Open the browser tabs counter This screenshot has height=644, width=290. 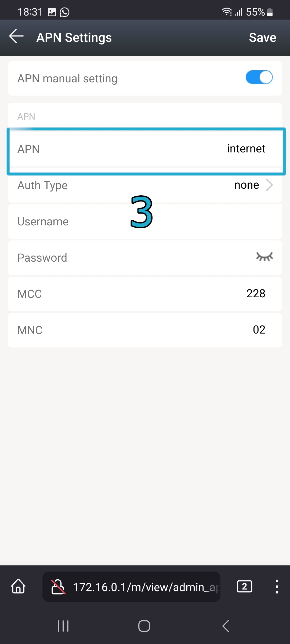[244, 586]
